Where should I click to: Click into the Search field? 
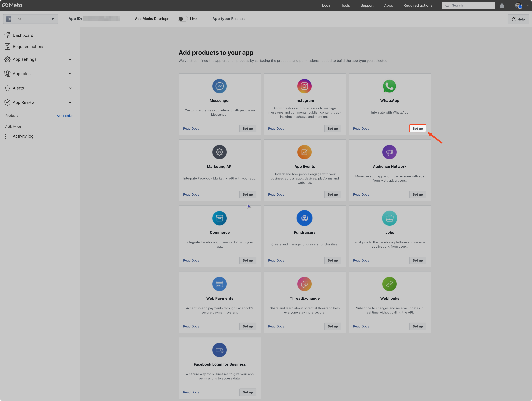click(468, 5)
